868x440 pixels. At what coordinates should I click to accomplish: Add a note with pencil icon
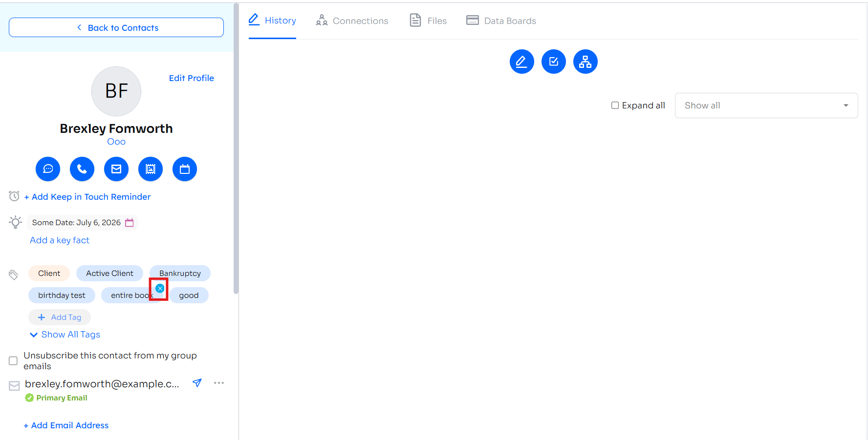click(522, 62)
